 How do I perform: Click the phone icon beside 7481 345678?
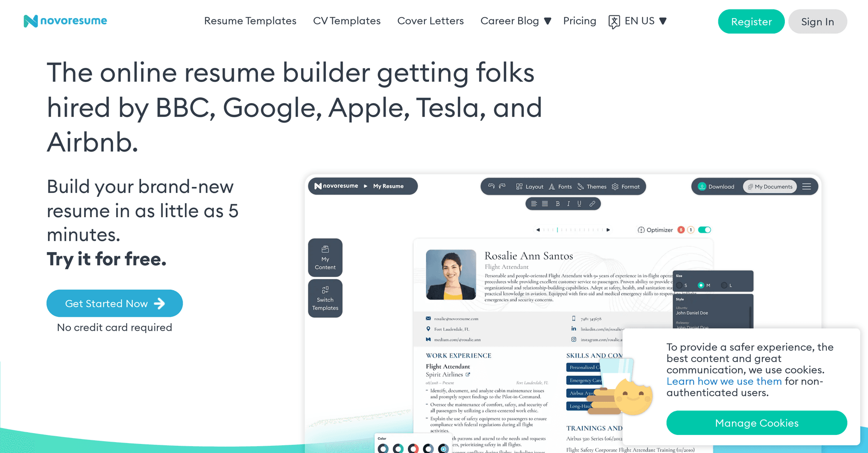coord(574,319)
